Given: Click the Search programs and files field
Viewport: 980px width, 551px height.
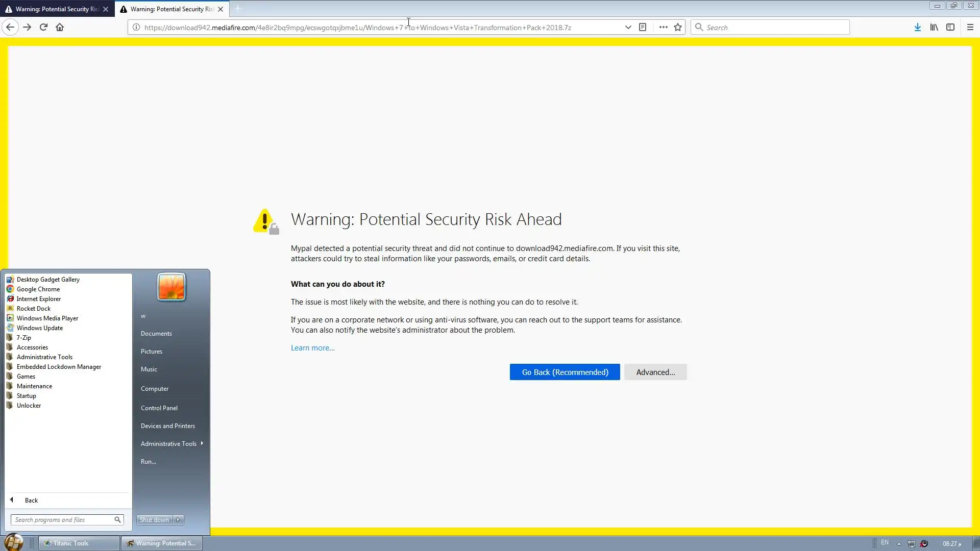Looking at the screenshot, I should [x=62, y=520].
